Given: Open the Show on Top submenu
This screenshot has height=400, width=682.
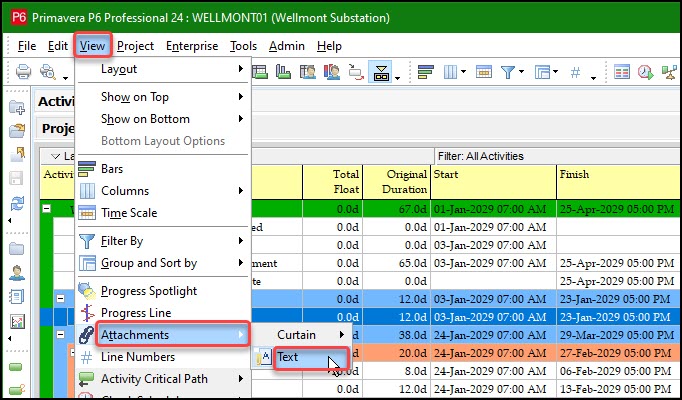Looking at the screenshot, I should coord(163,97).
